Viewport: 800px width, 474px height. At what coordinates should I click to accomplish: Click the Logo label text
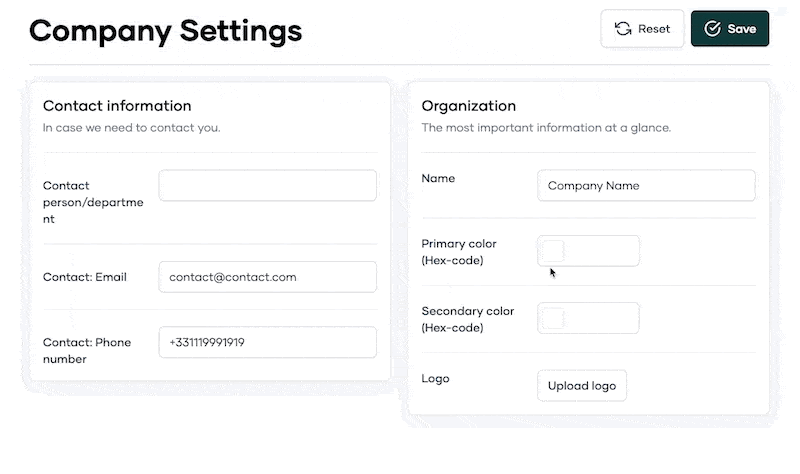(x=435, y=379)
